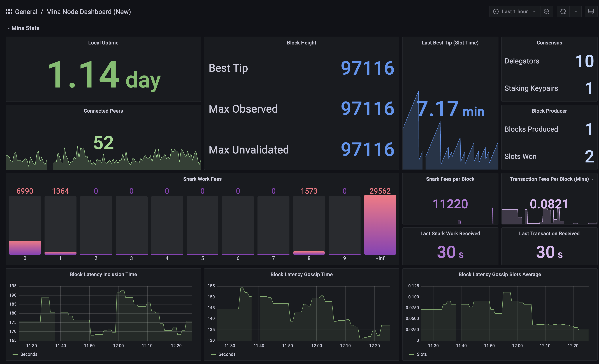Click Mina Node Dashboard (New) breadcrumb
Image resolution: width=599 pixels, height=364 pixels.
(89, 12)
